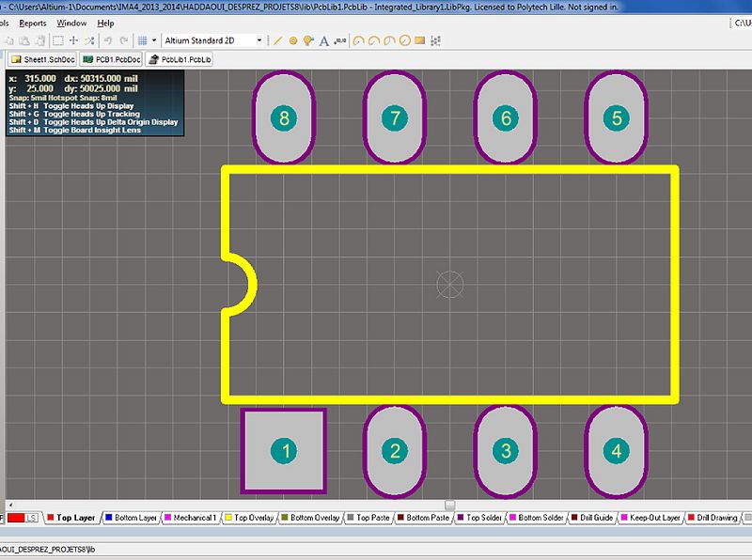Viewport: 752px width, 560px height.
Task: Open the Help menu
Action: 106,23
